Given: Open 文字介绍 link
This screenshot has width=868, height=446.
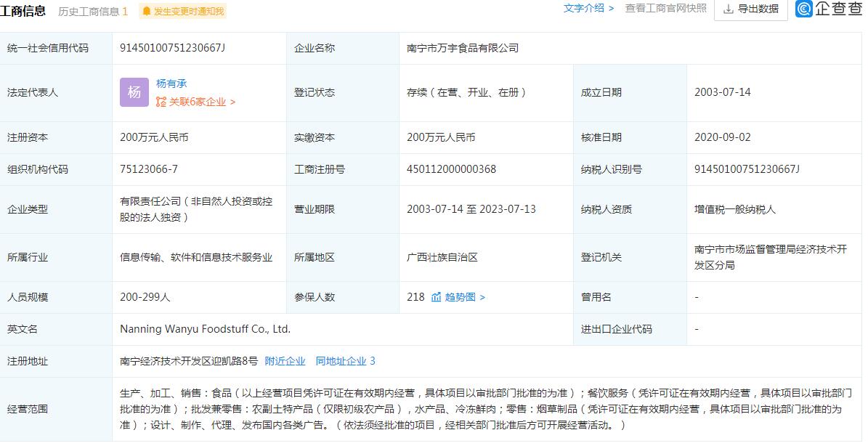Looking at the screenshot, I should (588, 8).
